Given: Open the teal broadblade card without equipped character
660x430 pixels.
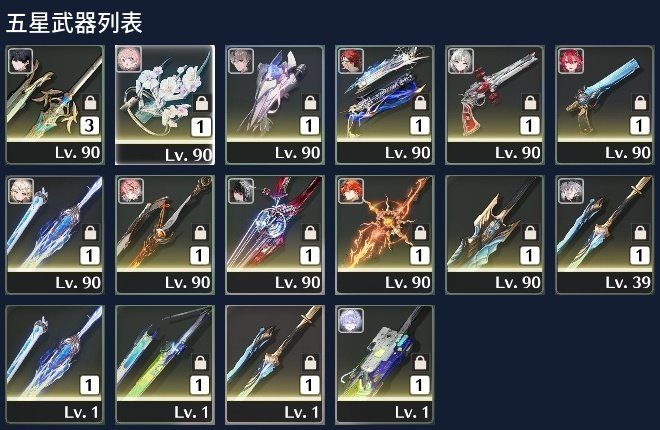Looking at the screenshot, I should 495,235.
